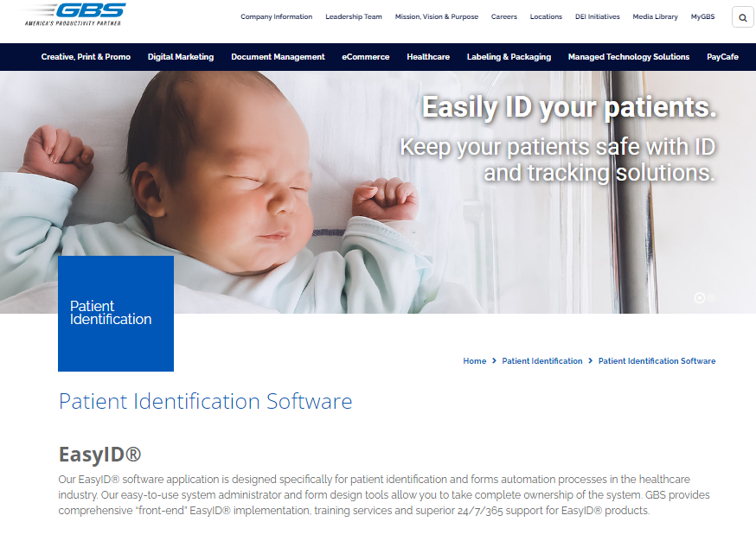Go to Mission, Vision & Purpose
The height and width of the screenshot is (541, 756).
(436, 16)
